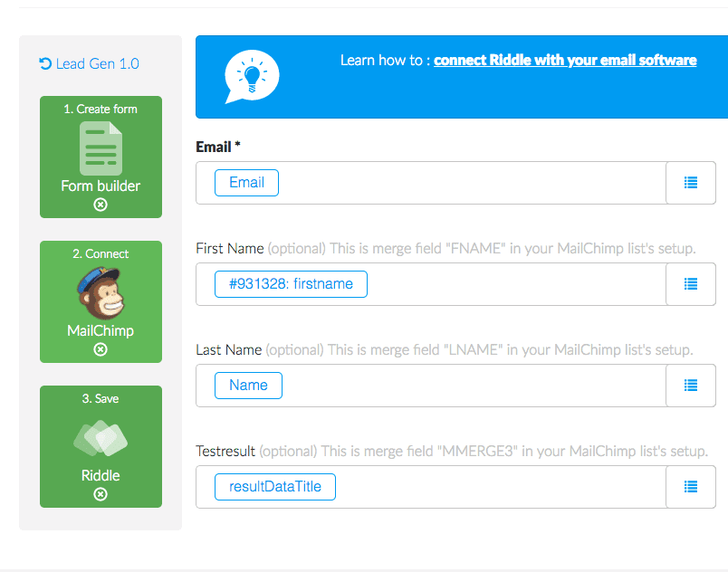
Task: Click the Riddle cards logo icon
Action: 101,438
